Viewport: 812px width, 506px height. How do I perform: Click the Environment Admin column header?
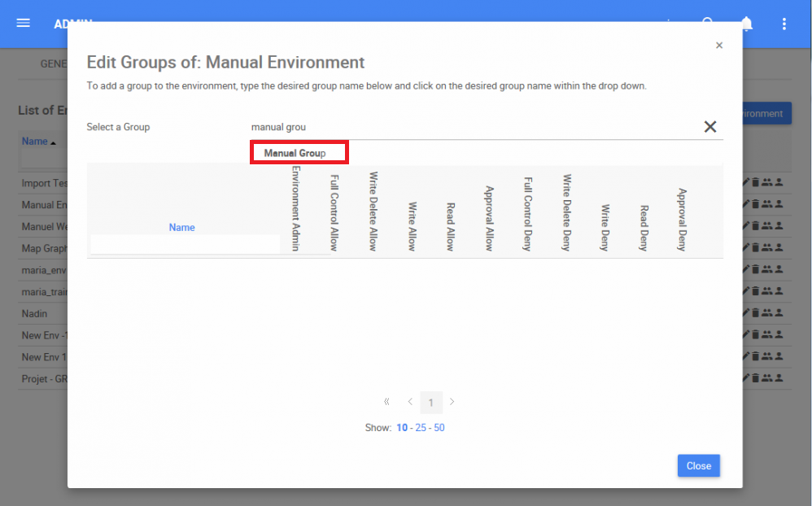295,209
